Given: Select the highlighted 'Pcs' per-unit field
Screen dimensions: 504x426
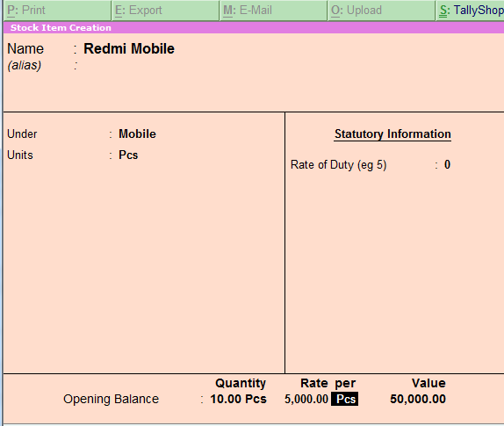Looking at the screenshot, I should pyautogui.click(x=345, y=399).
